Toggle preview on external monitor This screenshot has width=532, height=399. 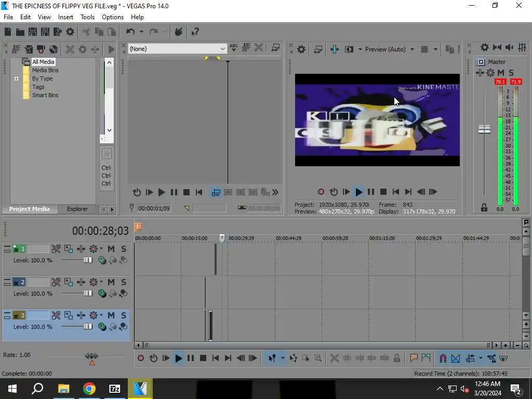(318, 49)
